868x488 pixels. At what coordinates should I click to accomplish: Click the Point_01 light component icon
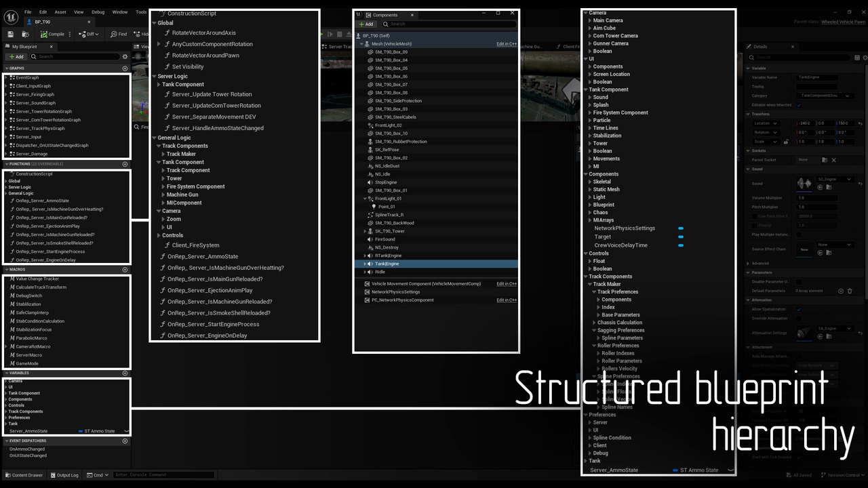[x=374, y=207]
